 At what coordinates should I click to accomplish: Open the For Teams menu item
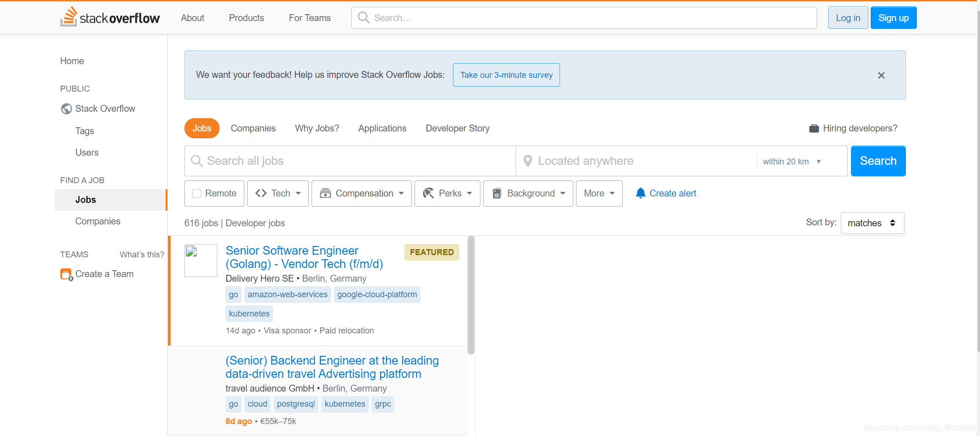pyautogui.click(x=310, y=18)
